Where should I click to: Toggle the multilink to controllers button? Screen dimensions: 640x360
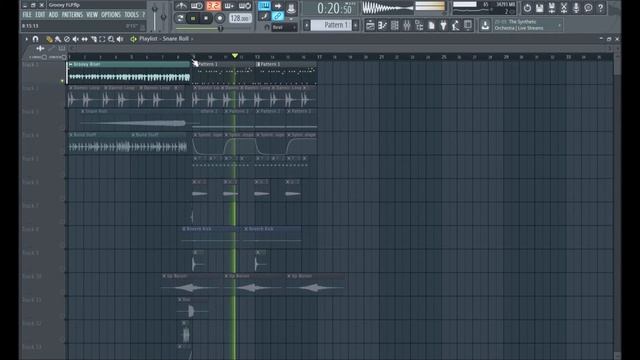278,16
